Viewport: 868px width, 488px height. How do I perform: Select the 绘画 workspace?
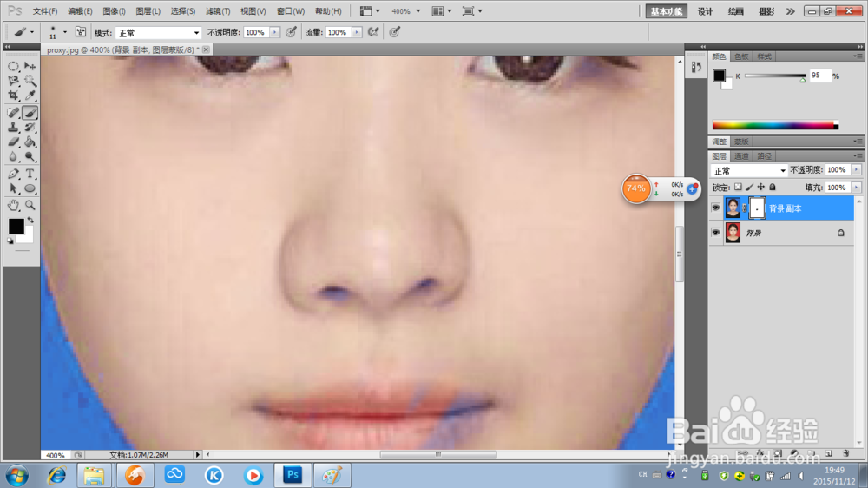tap(736, 11)
